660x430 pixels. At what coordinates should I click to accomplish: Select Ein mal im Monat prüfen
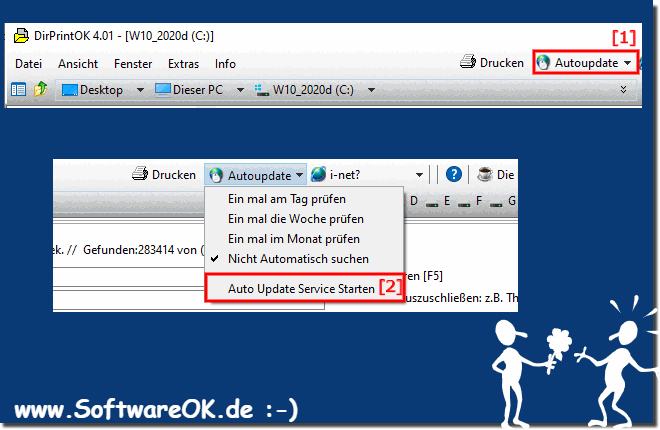point(304,239)
